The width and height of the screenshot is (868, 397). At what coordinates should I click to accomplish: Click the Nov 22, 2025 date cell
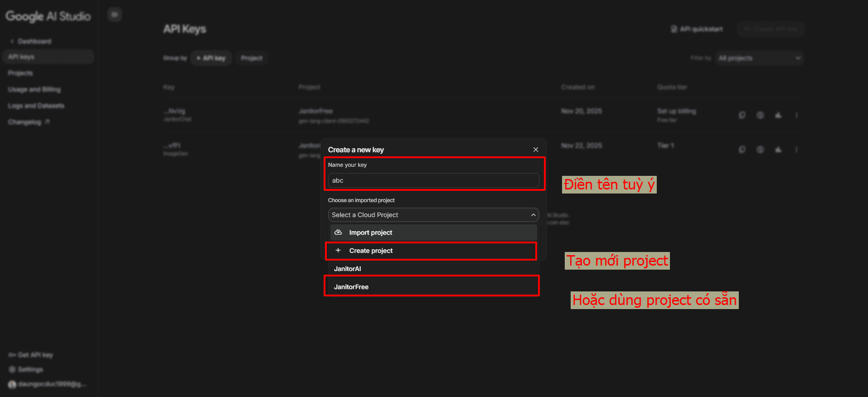(x=582, y=145)
